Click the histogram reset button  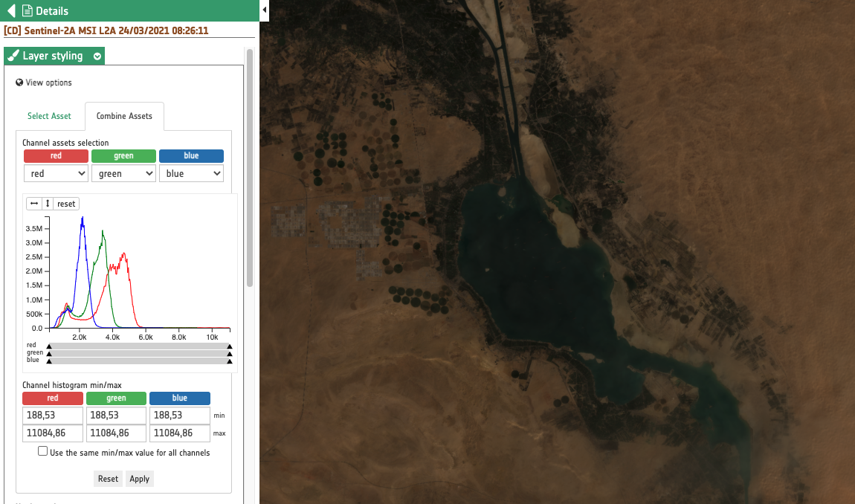pyautogui.click(x=66, y=204)
